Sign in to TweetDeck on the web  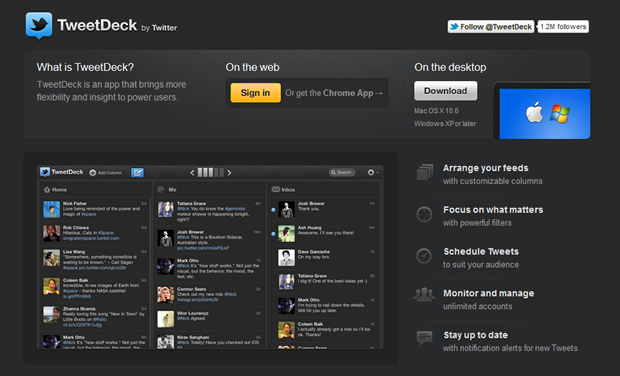pos(255,93)
